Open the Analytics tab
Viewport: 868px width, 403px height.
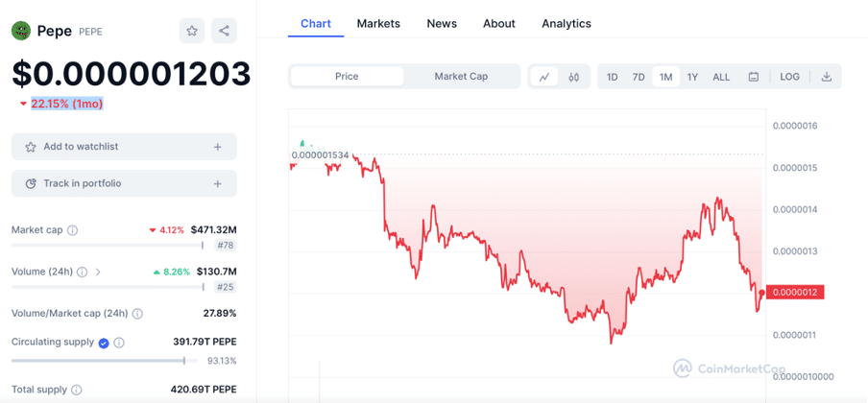click(567, 24)
